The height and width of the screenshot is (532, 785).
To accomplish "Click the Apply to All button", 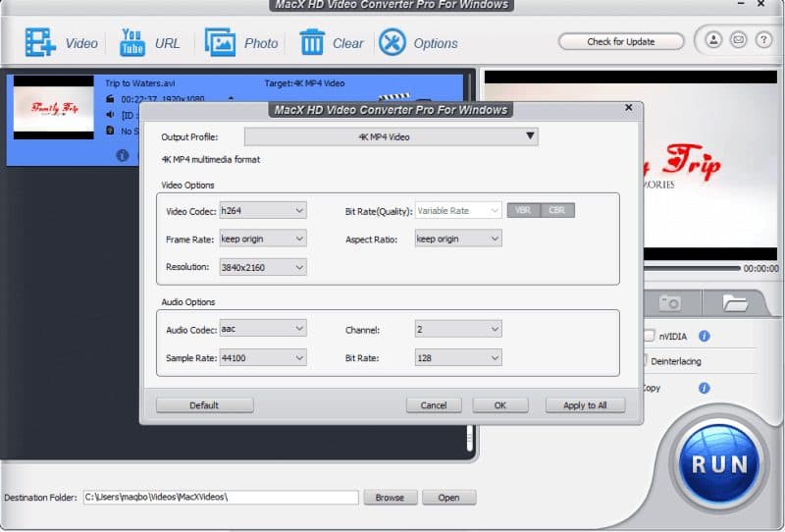I will tap(585, 405).
